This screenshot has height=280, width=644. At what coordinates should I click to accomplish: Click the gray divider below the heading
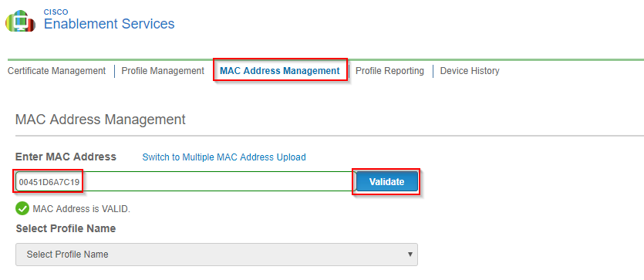(x=329, y=136)
